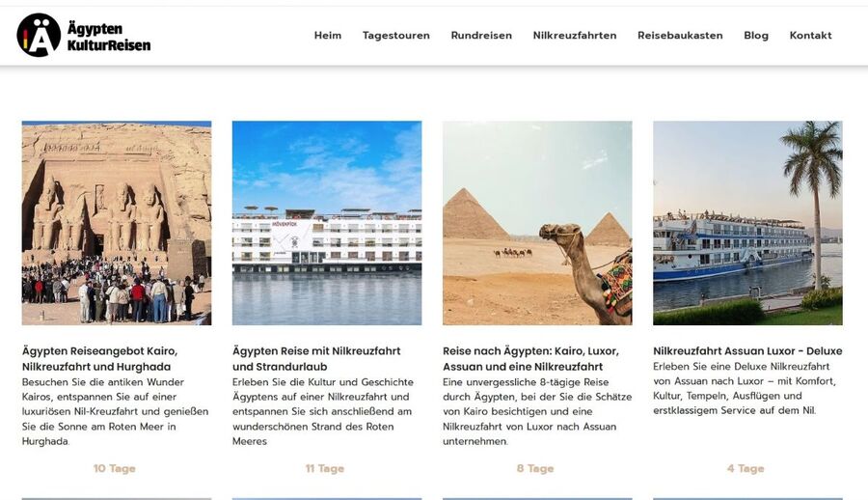The image size is (868, 500).
Task: Open 'Ägypten Reise mit Nilkreuzfahrt und Strandurlaub' title
Action: coord(316,359)
